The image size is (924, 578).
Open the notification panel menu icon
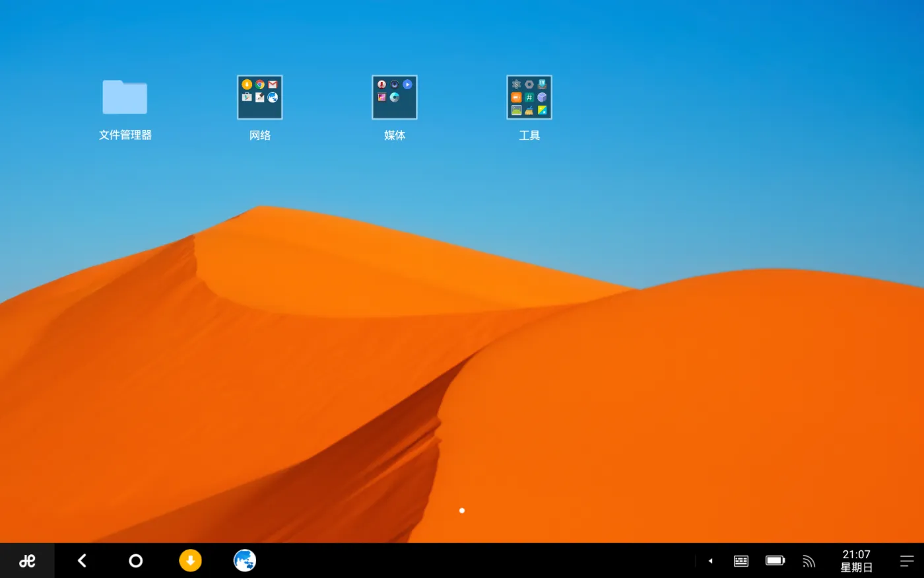click(x=907, y=561)
